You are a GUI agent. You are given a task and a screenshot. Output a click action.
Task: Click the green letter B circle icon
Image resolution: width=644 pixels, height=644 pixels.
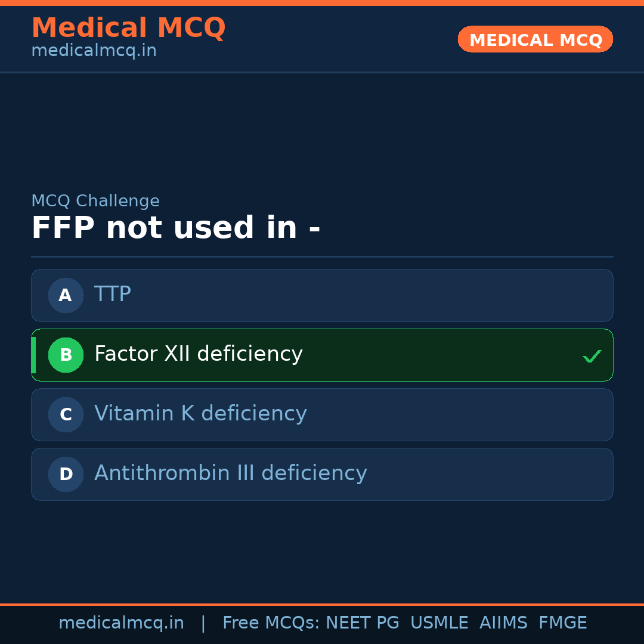coord(66,355)
